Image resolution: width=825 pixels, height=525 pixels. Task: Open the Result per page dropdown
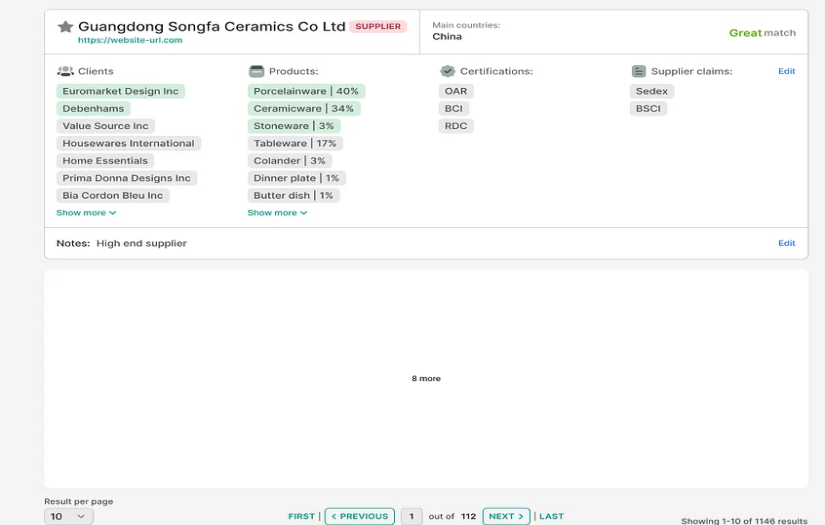(x=68, y=516)
